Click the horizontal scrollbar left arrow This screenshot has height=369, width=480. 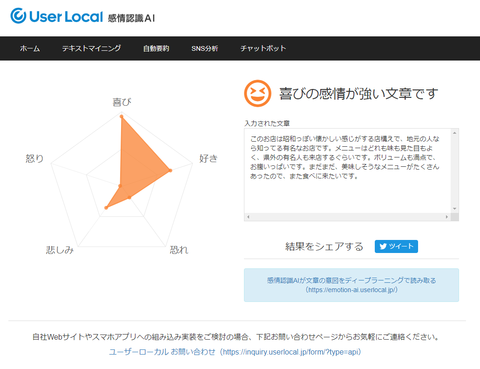point(248,217)
